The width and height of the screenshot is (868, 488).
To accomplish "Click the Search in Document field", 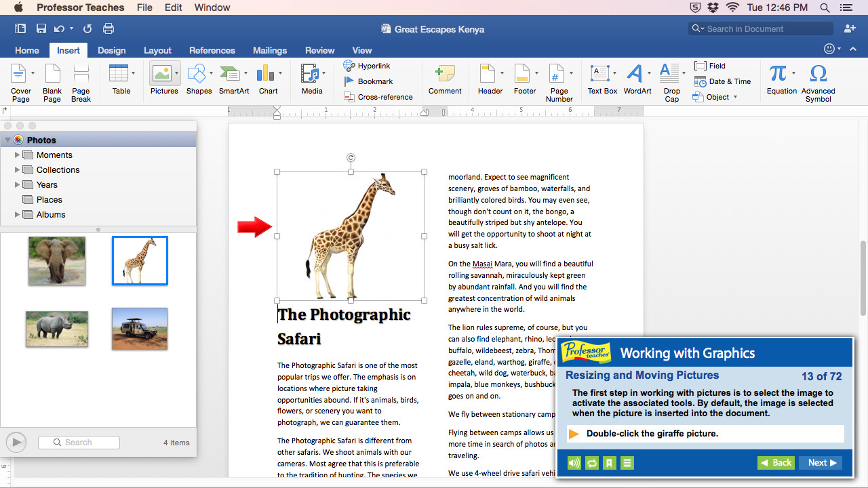I will [x=766, y=28].
